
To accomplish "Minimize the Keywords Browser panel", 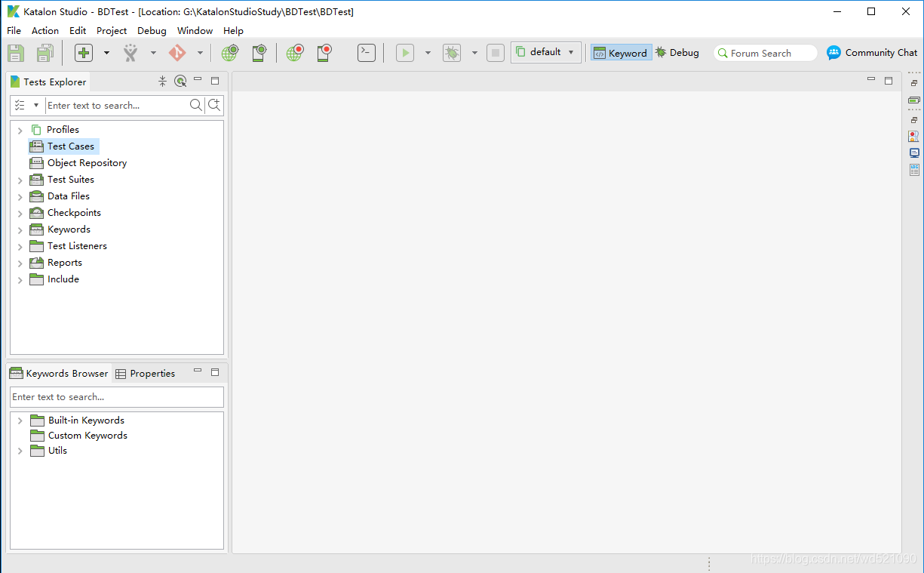I will tap(198, 371).
